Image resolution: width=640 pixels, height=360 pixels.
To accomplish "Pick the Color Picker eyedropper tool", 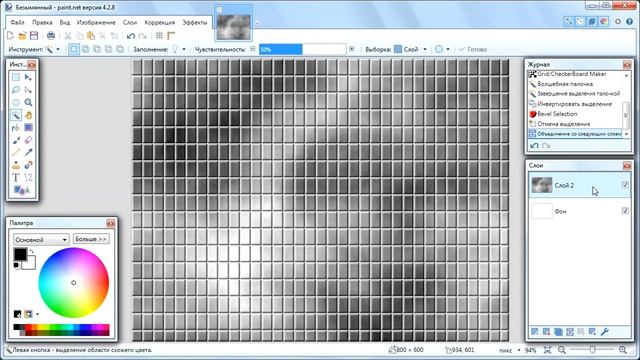I will point(28,153).
